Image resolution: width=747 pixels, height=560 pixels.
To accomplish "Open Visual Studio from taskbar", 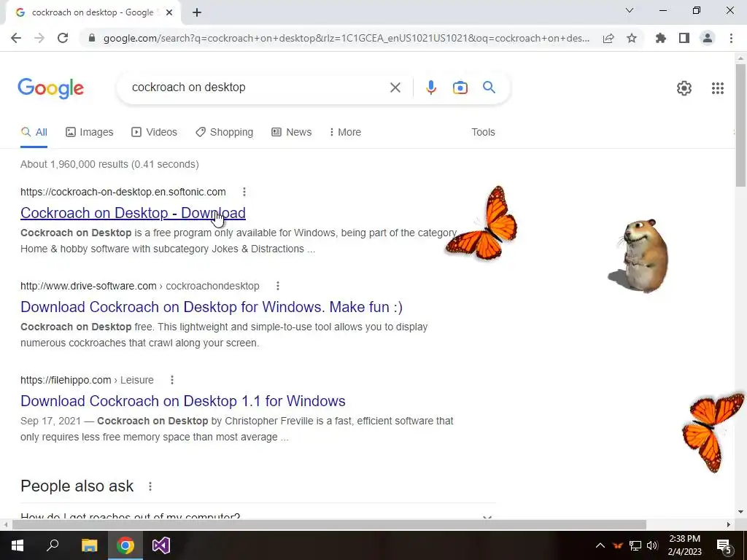I will tap(161, 545).
